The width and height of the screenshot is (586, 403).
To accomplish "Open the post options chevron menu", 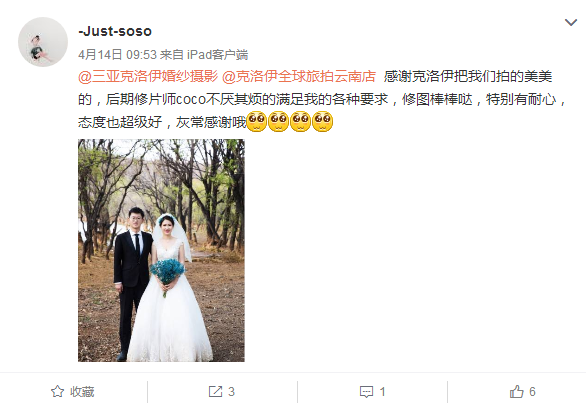I will [570, 23].
